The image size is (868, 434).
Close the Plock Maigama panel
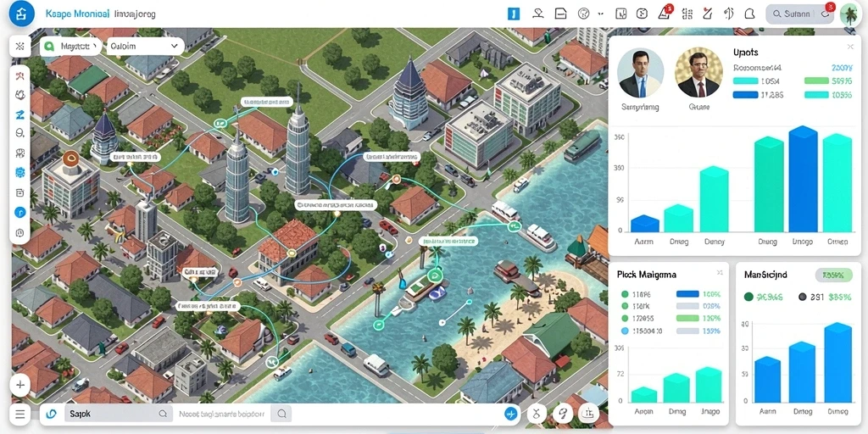(x=719, y=273)
